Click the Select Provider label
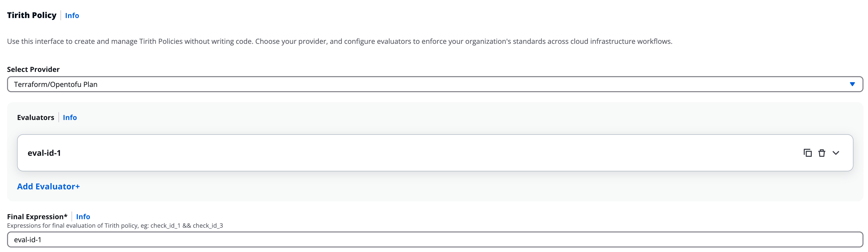The height and width of the screenshot is (252, 868). click(33, 69)
